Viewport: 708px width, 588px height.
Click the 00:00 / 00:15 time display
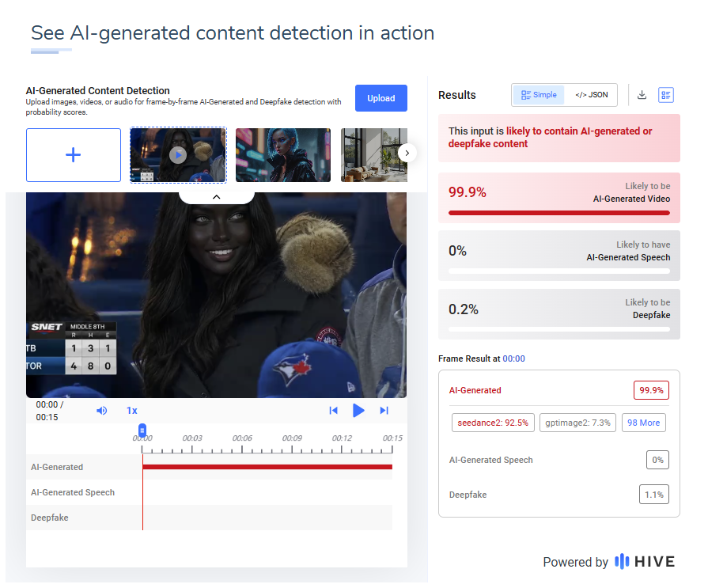pos(50,411)
